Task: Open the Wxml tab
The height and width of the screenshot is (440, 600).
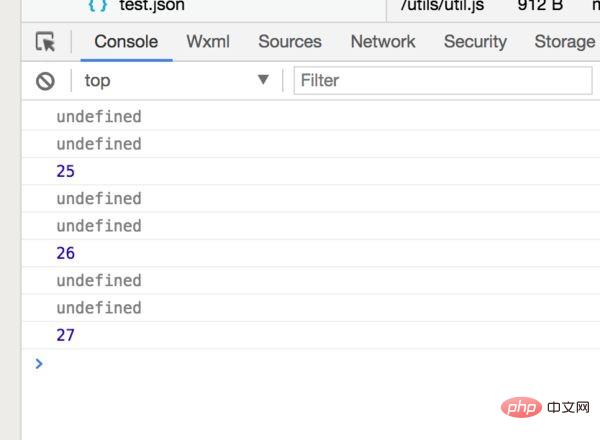Action: click(208, 42)
